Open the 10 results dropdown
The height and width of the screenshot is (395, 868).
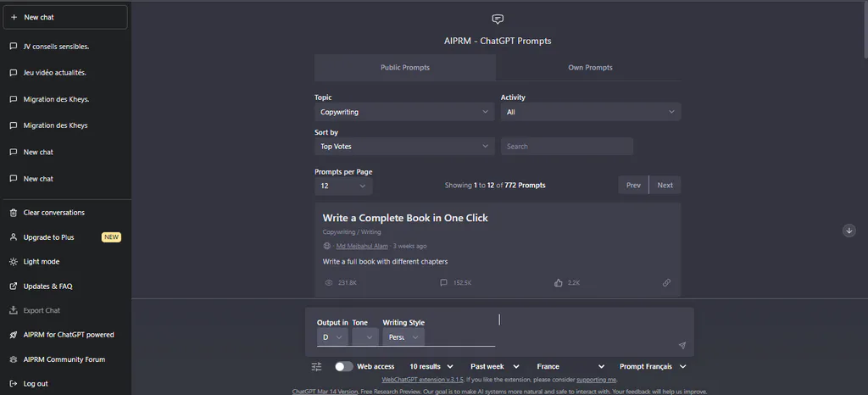[x=431, y=366]
